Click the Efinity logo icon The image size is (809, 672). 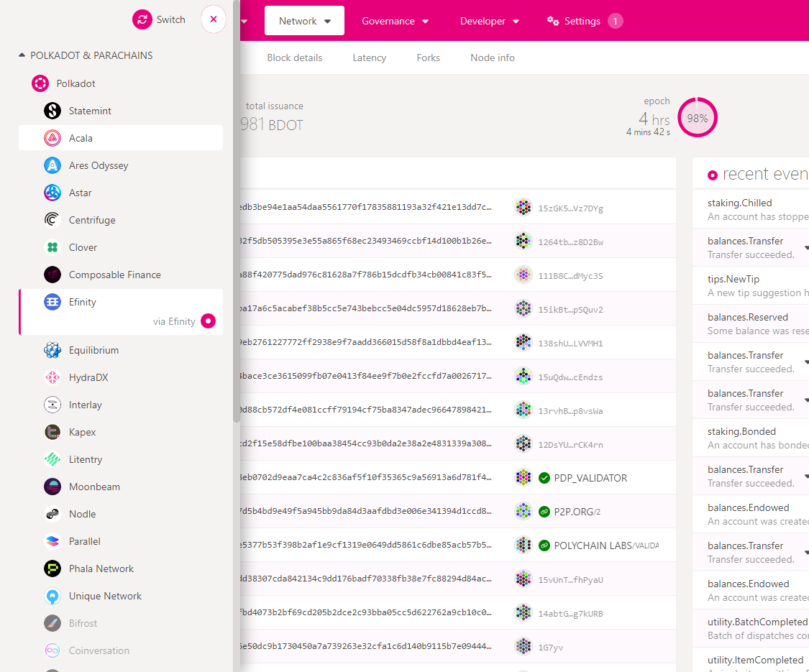pyautogui.click(x=52, y=302)
